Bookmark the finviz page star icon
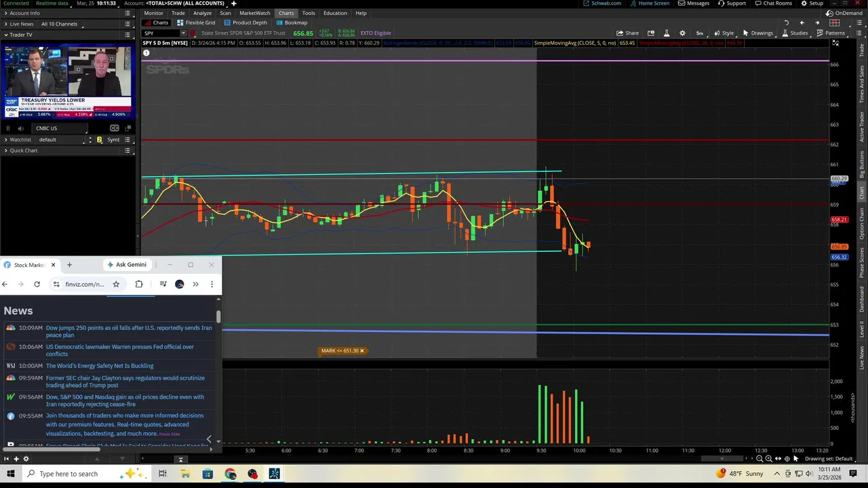This screenshot has height=488, width=868. coord(116,284)
